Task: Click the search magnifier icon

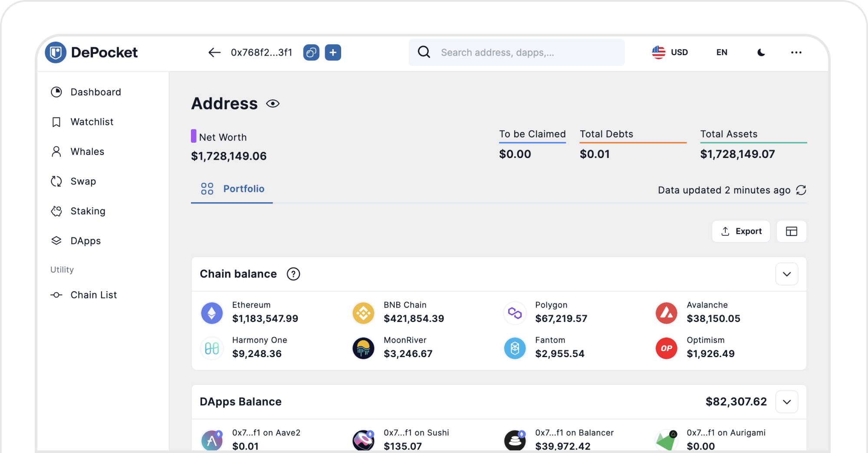Action: click(x=424, y=52)
